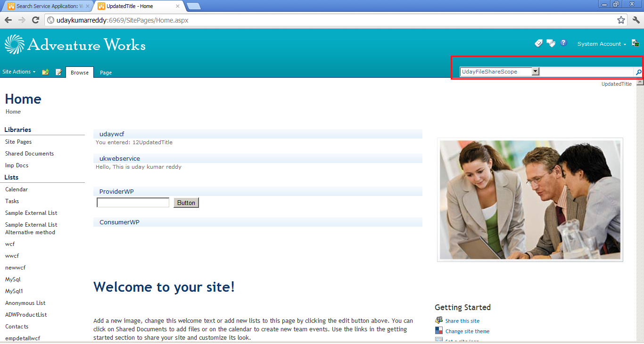Click the scrollbar up arrow
This screenshot has height=344, width=644.
click(640, 82)
